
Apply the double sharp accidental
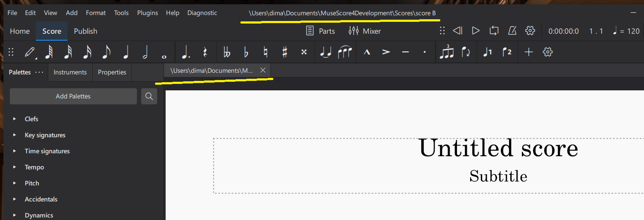point(304,52)
